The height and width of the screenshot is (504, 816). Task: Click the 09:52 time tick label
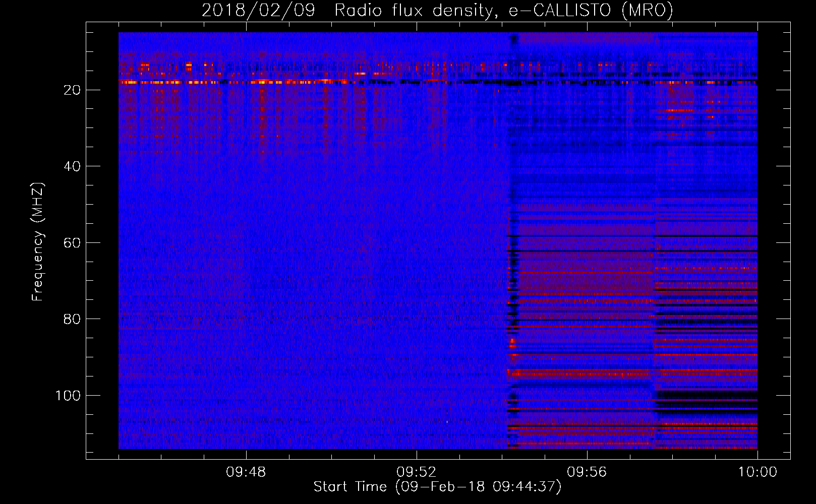pyautogui.click(x=417, y=472)
